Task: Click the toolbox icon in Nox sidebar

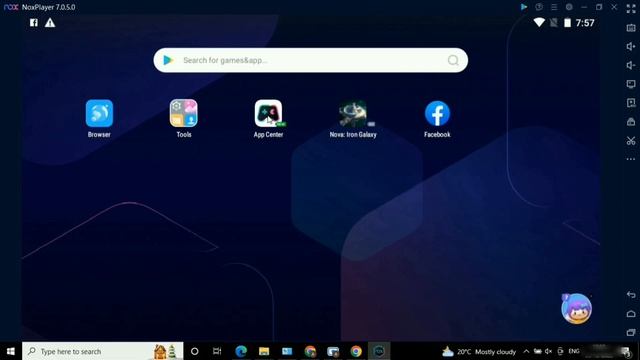Action: [x=631, y=122]
